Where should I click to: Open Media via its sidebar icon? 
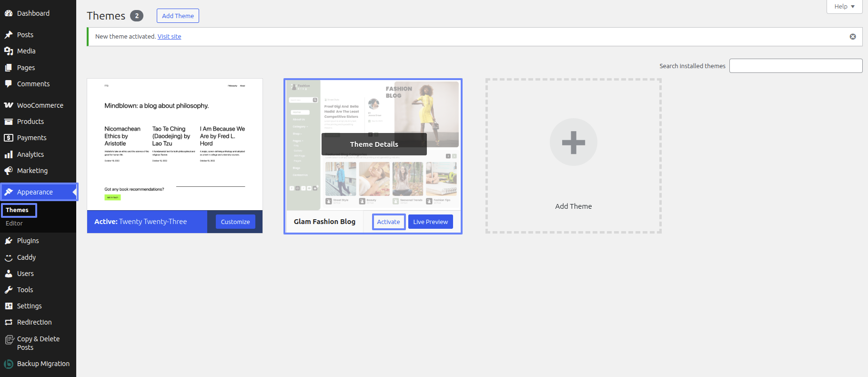tap(9, 51)
